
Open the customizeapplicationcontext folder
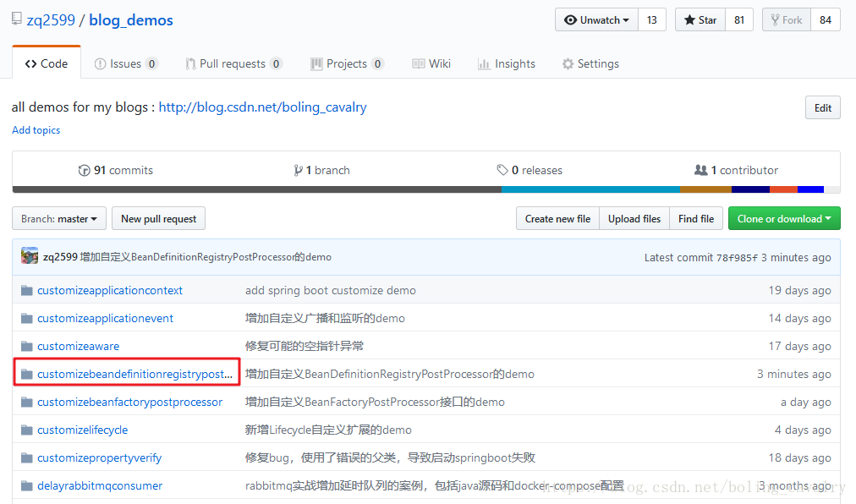pyautogui.click(x=110, y=291)
